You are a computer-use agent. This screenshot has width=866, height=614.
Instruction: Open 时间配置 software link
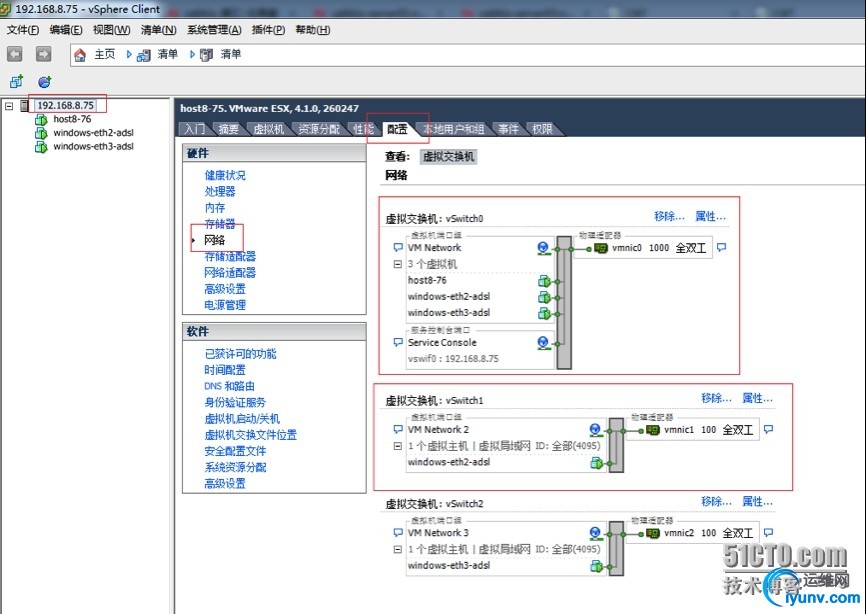pyautogui.click(x=225, y=370)
